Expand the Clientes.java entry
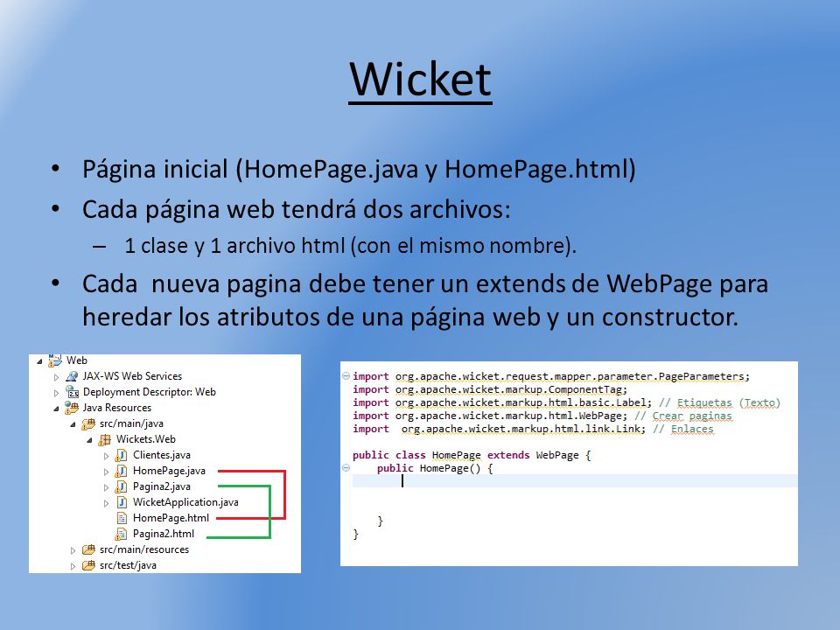Image resolution: width=840 pixels, height=630 pixels. click(106, 456)
